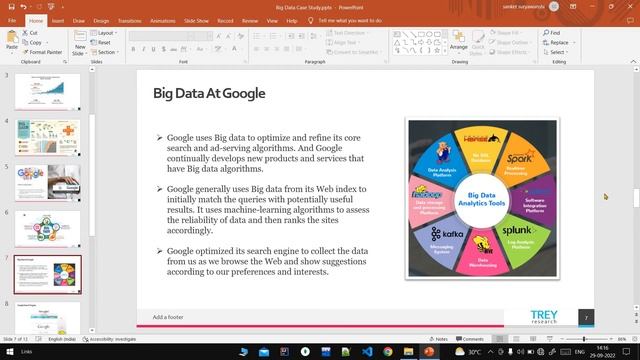This screenshot has height=360, width=640.
Task: Open the Windows Start menu
Action: [10, 351]
